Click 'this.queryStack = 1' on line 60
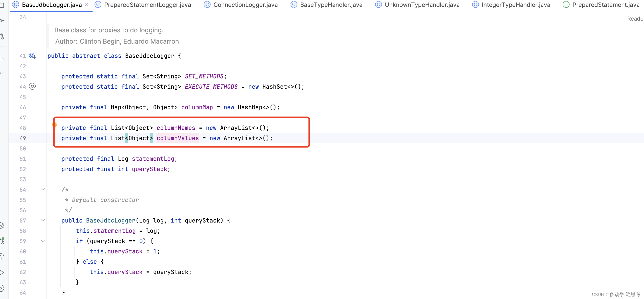The height and width of the screenshot is (299, 644). [123, 251]
